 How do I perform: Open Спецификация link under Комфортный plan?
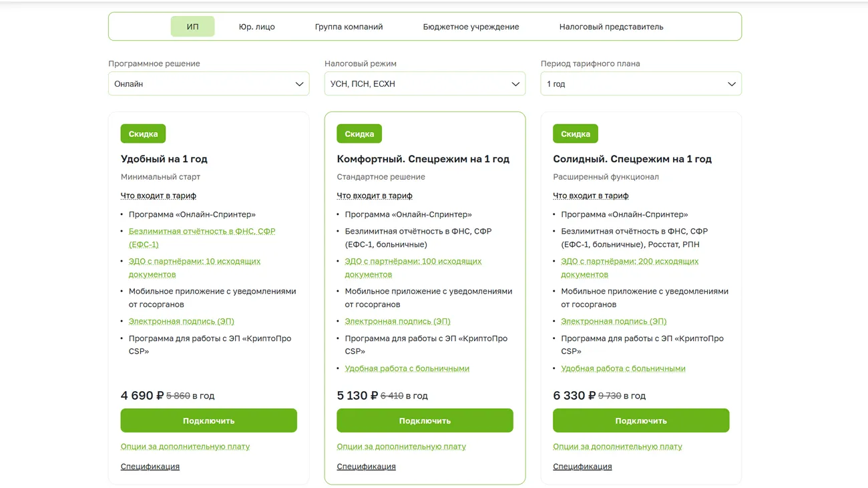point(366,467)
